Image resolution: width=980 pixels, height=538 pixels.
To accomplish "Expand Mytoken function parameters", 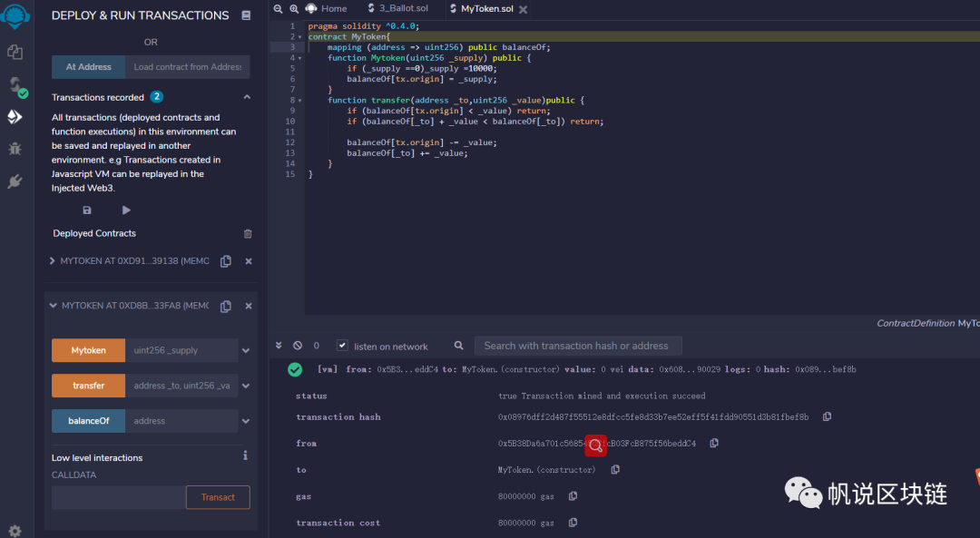I will coord(246,350).
